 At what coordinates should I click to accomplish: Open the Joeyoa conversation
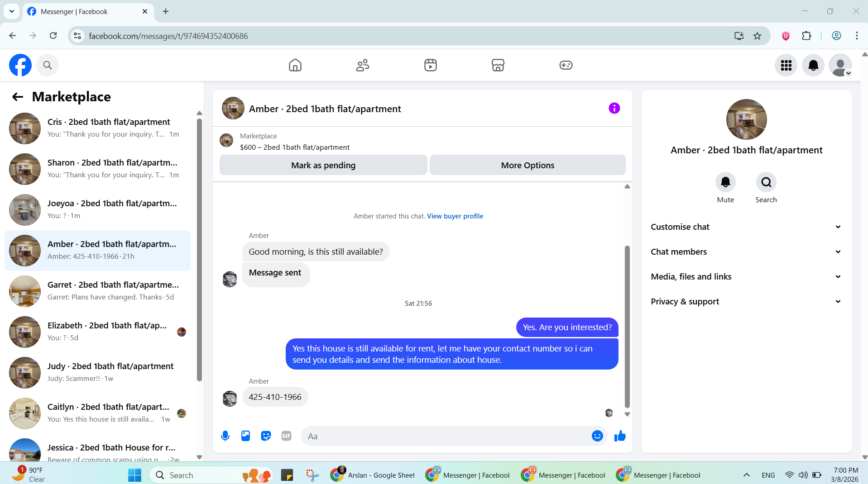coord(97,210)
